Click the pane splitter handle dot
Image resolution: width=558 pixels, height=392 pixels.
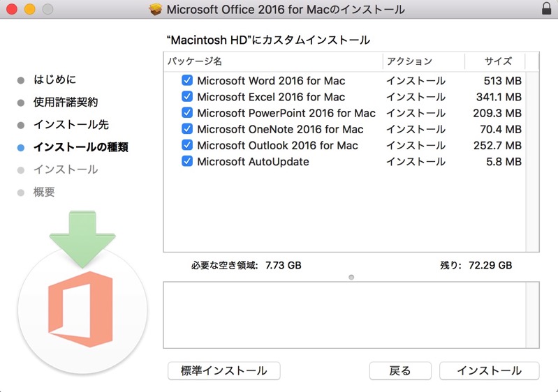pos(351,277)
